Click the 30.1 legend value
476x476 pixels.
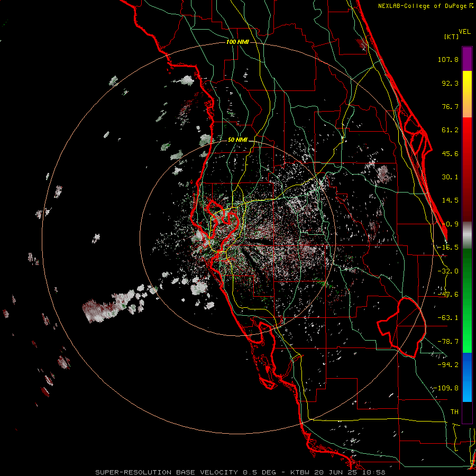(450, 177)
